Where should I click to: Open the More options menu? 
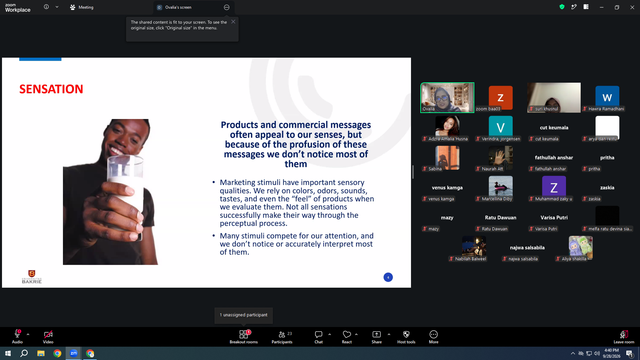[433, 337]
